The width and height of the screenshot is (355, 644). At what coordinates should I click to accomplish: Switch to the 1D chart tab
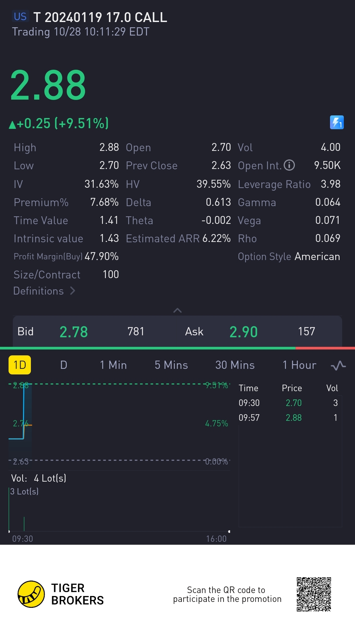20,365
